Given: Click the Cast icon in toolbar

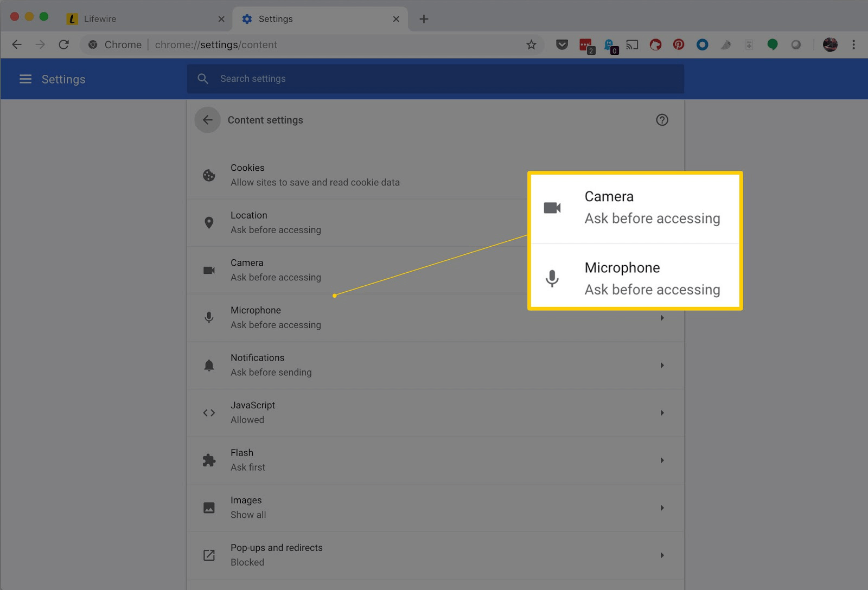Looking at the screenshot, I should [x=632, y=45].
